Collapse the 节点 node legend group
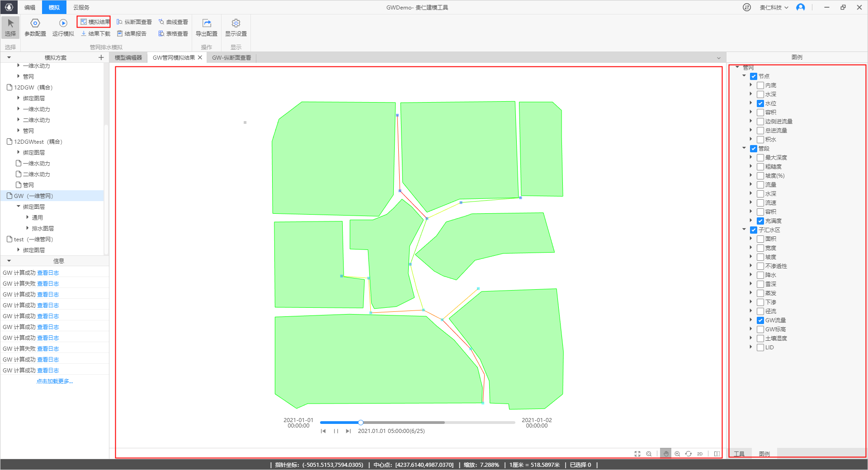 [x=744, y=76]
